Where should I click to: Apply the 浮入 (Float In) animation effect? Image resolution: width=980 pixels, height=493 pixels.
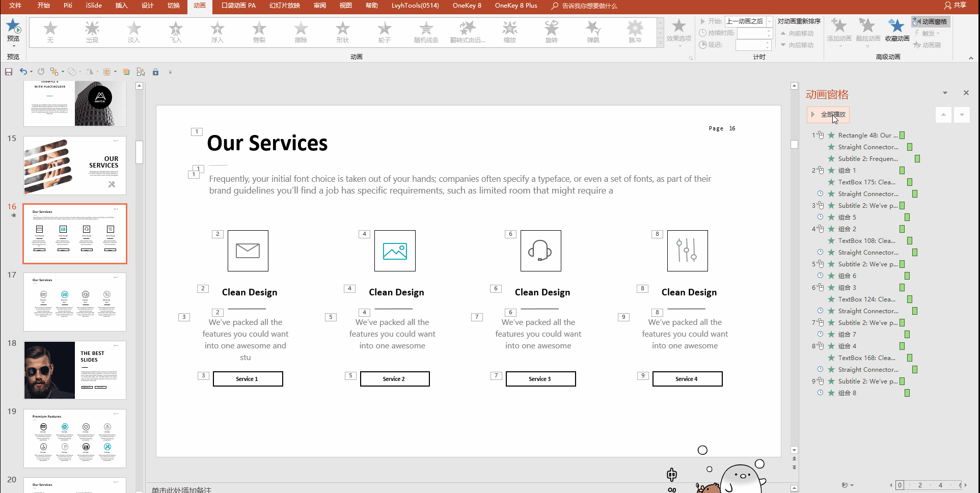(217, 32)
